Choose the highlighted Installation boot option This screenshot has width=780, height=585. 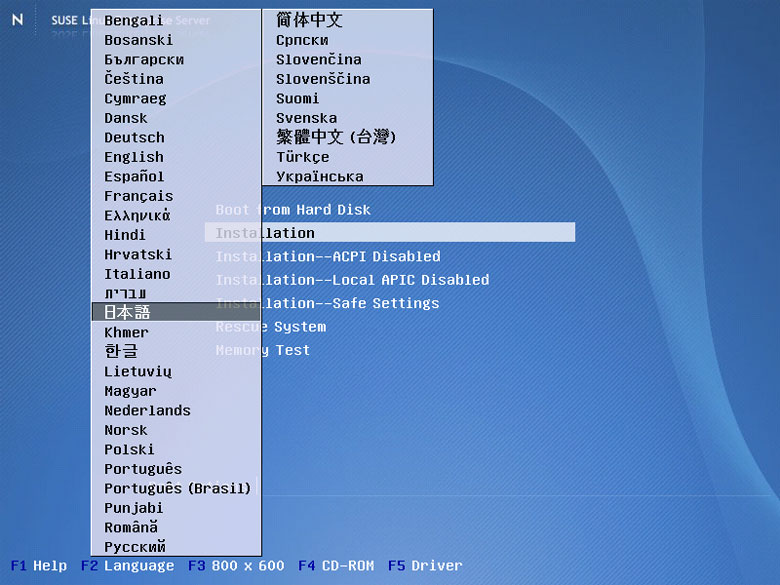coord(390,232)
